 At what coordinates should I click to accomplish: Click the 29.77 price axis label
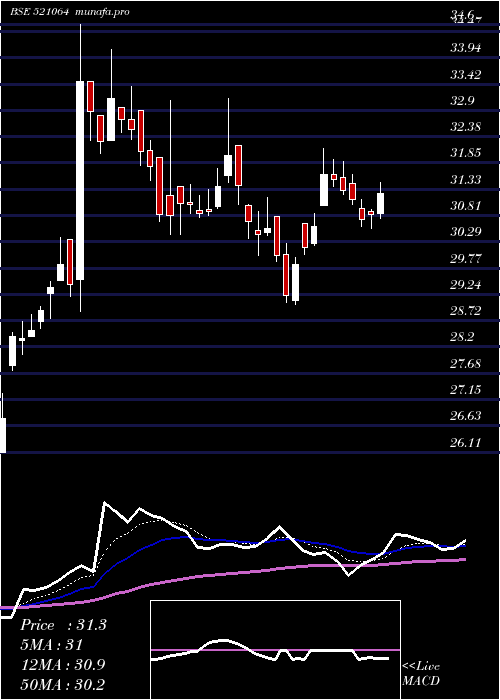(466, 258)
